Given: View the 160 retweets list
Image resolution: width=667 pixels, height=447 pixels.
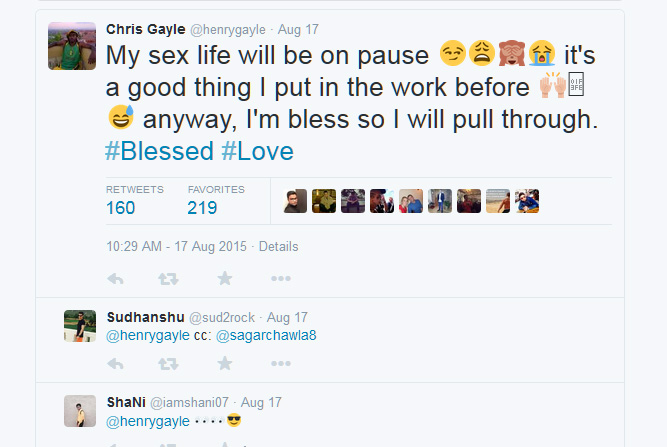Looking at the screenshot, I should point(121,208).
